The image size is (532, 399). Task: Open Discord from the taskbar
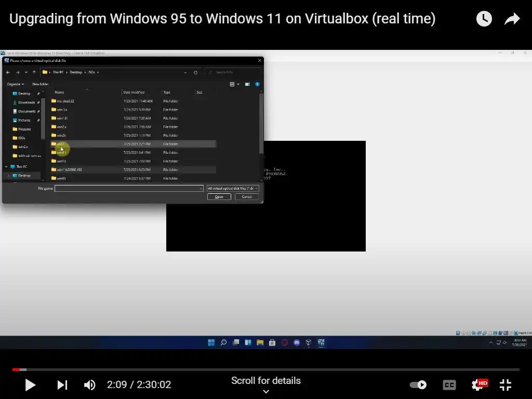tap(297, 342)
